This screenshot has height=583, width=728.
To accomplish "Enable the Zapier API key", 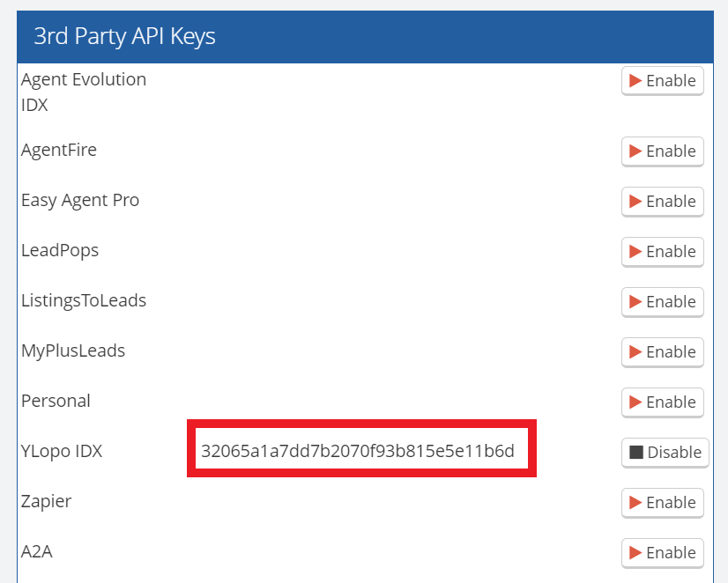I will click(x=663, y=503).
